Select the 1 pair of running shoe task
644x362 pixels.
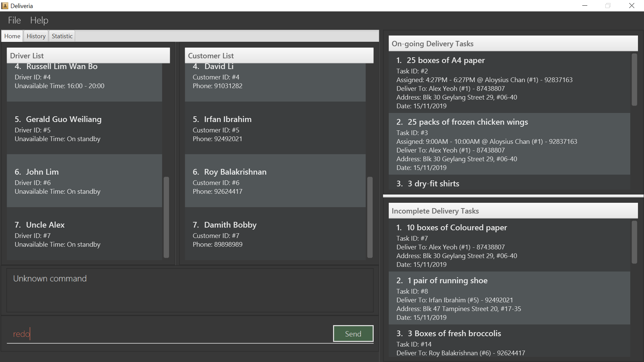[x=509, y=298]
